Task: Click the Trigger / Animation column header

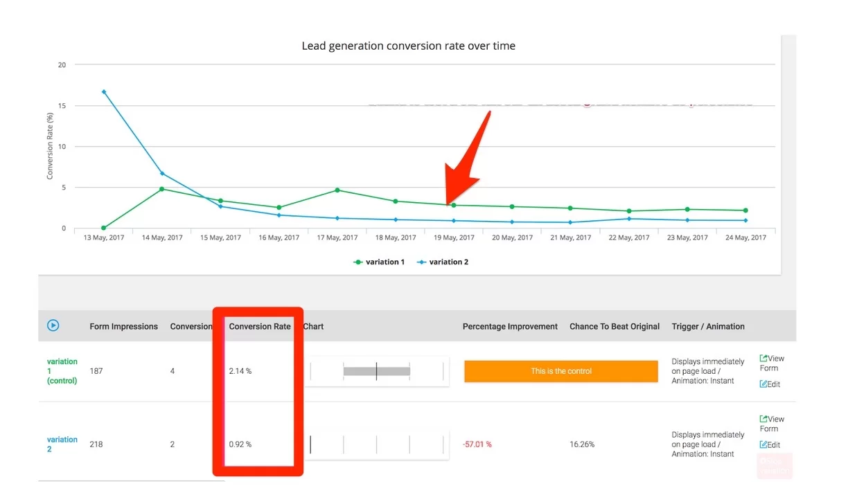Action: (707, 327)
